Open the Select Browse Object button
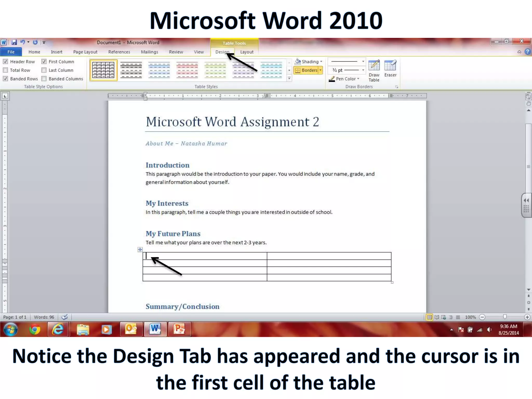This screenshot has width=532, height=399. tap(529, 302)
